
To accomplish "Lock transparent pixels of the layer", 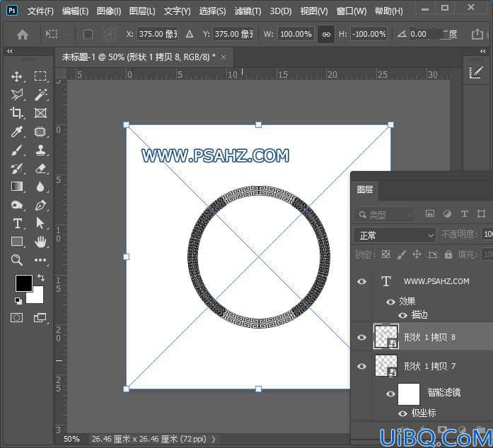I will click(385, 254).
